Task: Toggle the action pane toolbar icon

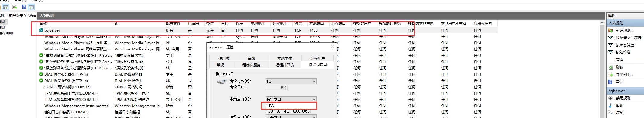Action: (x=31, y=7)
